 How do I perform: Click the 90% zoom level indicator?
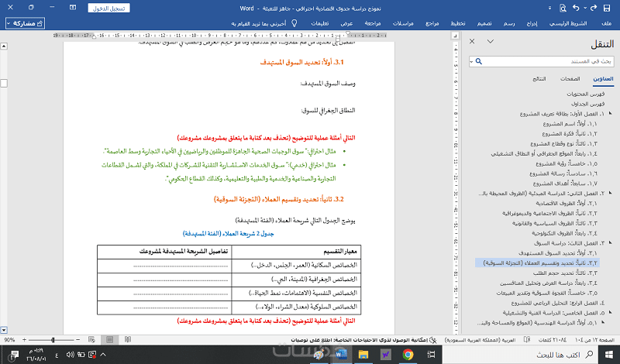9,340
